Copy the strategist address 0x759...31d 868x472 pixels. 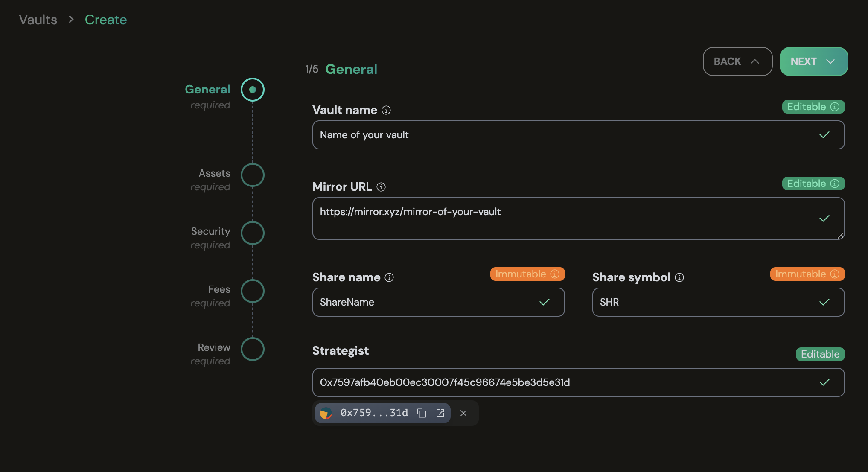(422, 413)
